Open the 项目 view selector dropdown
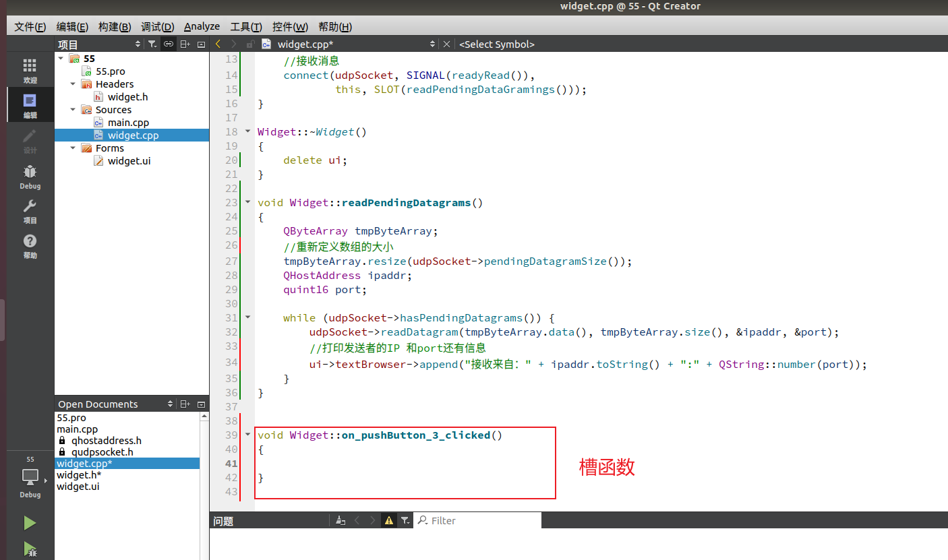Screen dimensions: 948x560 (x=138, y=44)
